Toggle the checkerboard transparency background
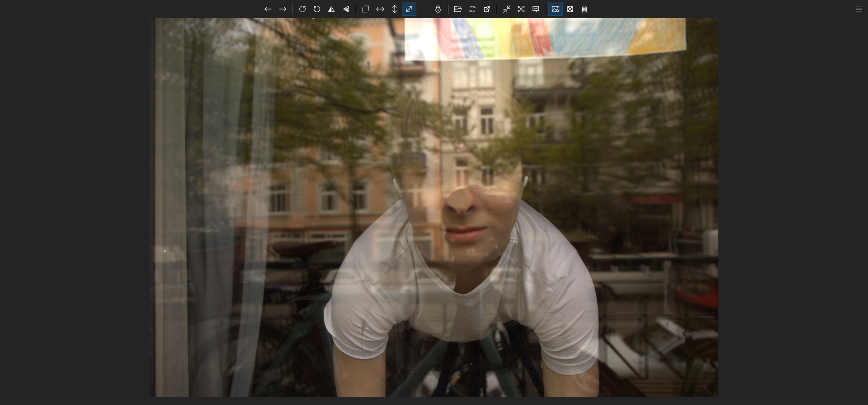Image resolution: width=868 pixels, height=405 pixels. pos(570,9)
